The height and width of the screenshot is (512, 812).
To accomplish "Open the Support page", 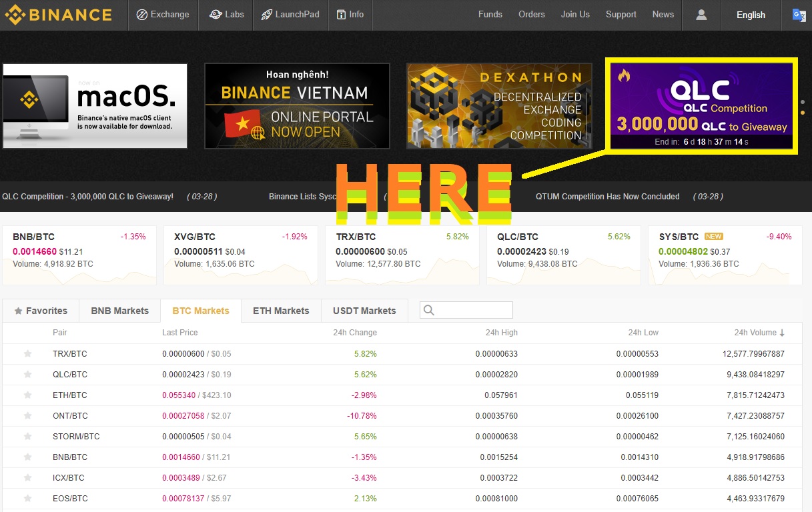I will pyautogui.click(x=621, y=14).
